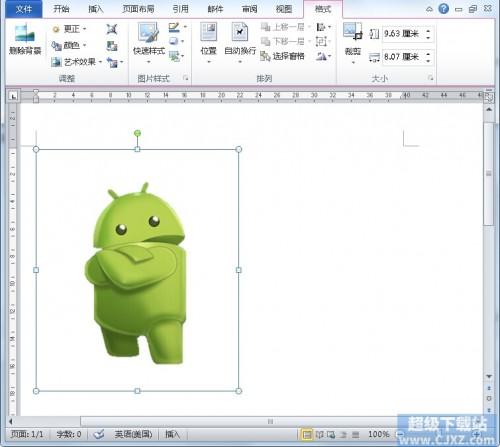Select the Outline view button
Viewport: 500px width, 447px height.
(343, 434)
